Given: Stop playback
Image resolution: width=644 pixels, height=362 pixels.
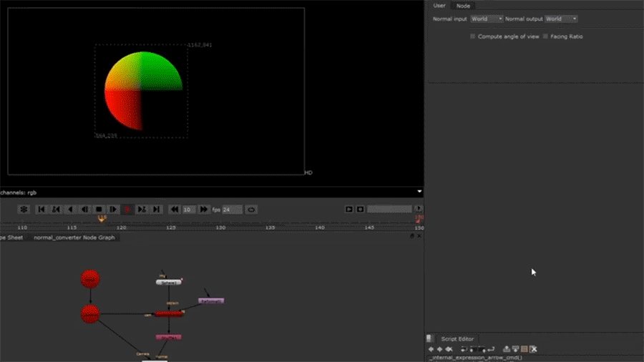Looking at the screenshot, I should (99, 210).
